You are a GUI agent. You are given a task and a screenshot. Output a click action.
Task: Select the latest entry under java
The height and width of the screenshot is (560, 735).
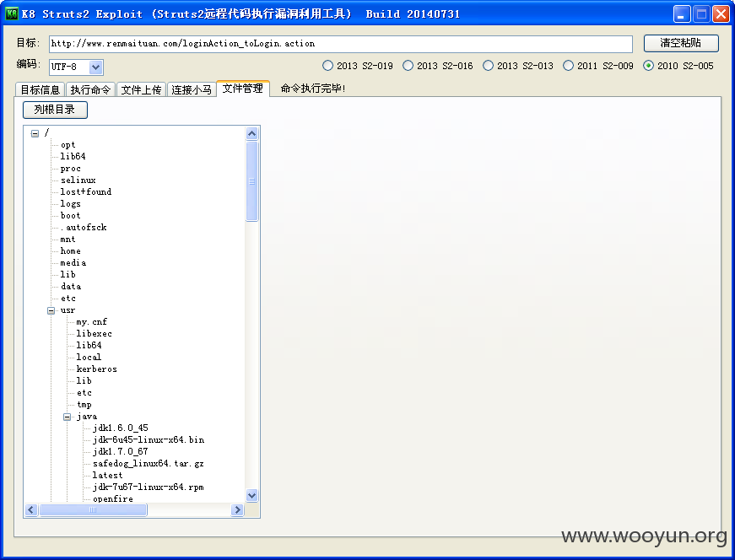point(107,475)
